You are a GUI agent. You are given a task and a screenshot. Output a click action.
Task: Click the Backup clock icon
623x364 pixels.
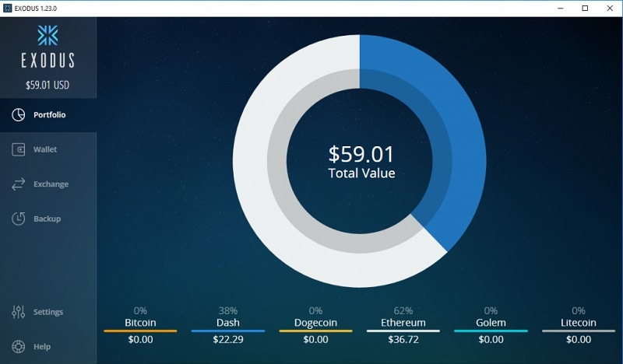point(19,219)
